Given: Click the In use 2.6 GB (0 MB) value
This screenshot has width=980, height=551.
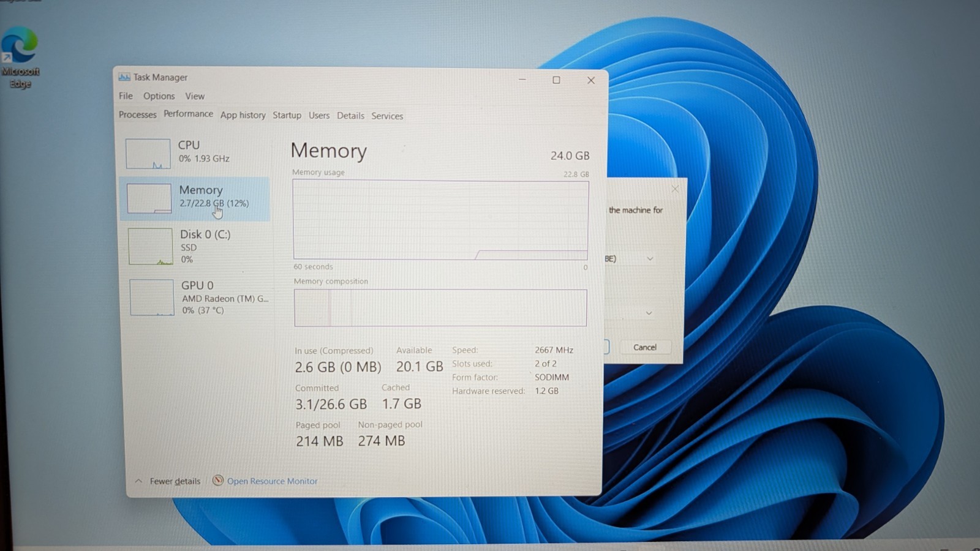Looking at the screenshot, I should coord(337,367).
